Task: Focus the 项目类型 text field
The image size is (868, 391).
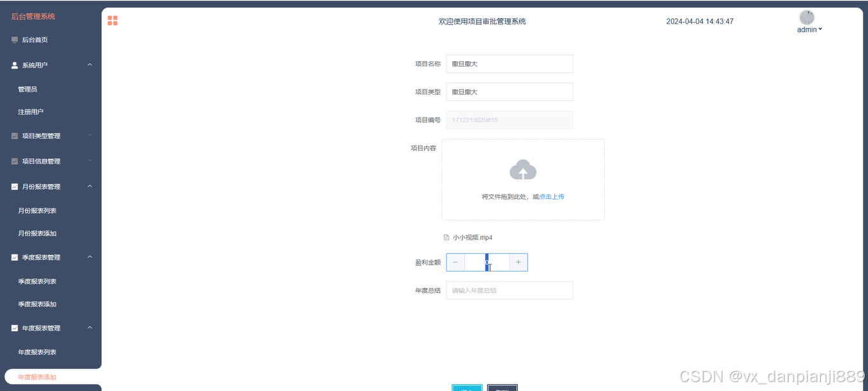Action: pyautogui.click(x=510, y=92)
